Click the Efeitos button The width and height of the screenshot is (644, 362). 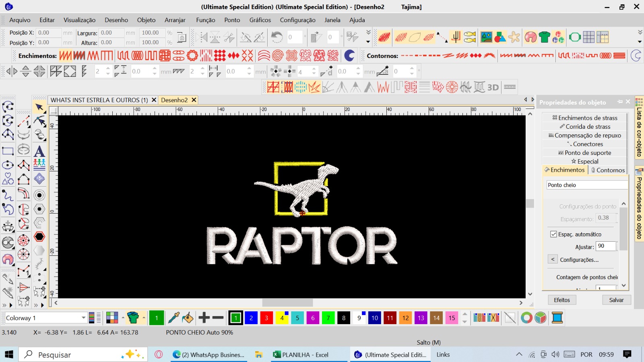(x=561, y=300)
